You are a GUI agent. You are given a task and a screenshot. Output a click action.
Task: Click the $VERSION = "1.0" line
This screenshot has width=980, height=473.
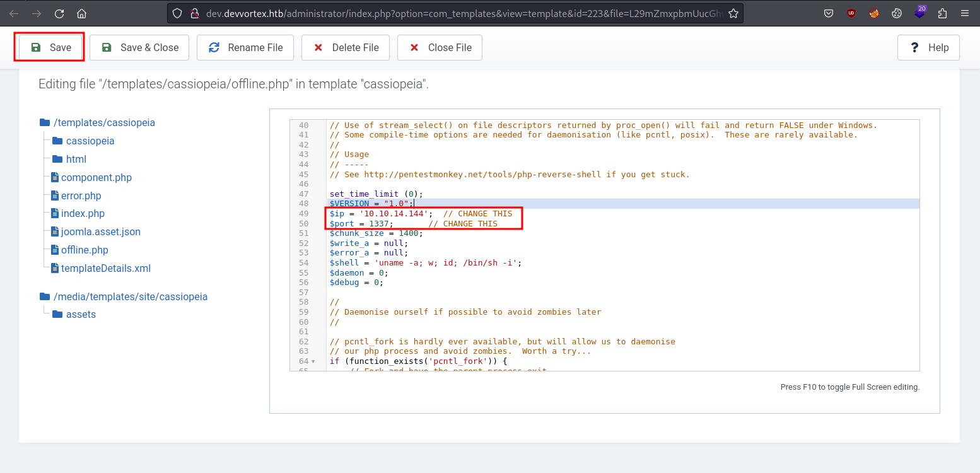[371, 204]
